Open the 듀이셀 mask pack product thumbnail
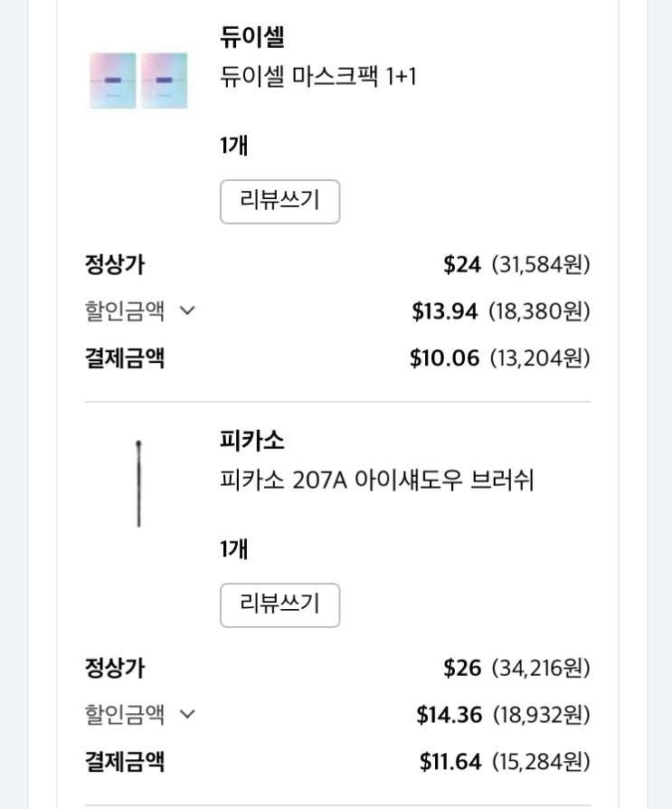Screen dimensions: 672x809 pyautogui.click(x=138, y=81)
